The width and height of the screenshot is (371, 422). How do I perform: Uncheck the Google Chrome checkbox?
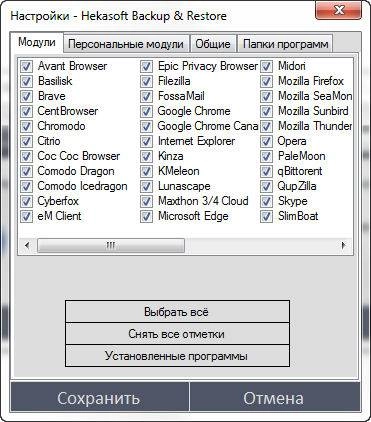click(146, 111)
